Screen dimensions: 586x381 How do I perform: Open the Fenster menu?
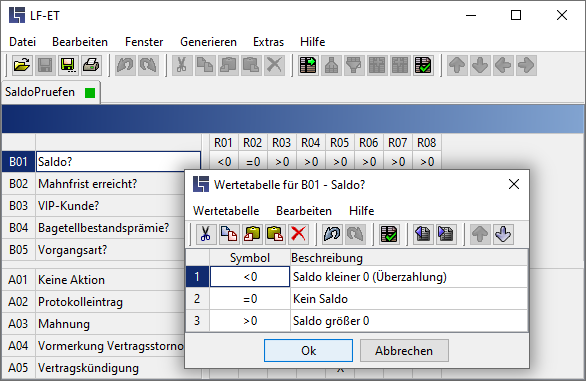pos(144,42)
